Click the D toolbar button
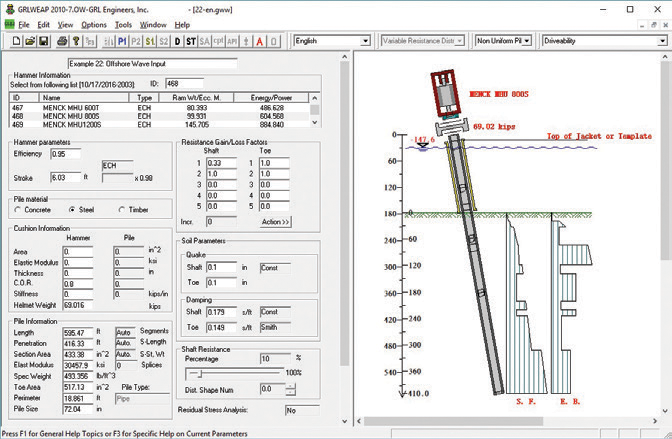 coord(177,41)
